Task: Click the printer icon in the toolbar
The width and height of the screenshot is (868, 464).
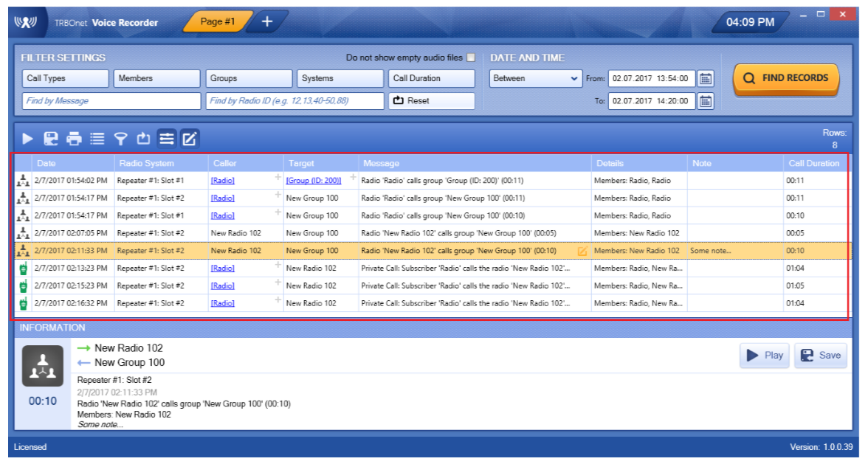Action: click(74, 138)
